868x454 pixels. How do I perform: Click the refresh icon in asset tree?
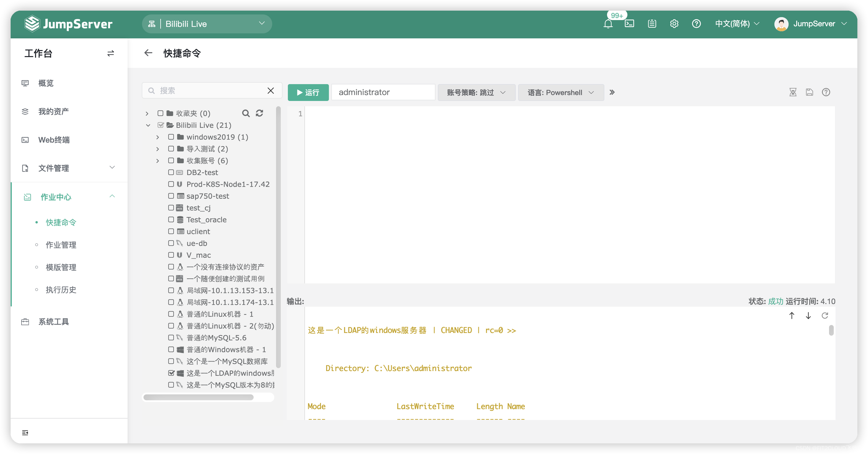pyautogui.click(x=259, y=113)
